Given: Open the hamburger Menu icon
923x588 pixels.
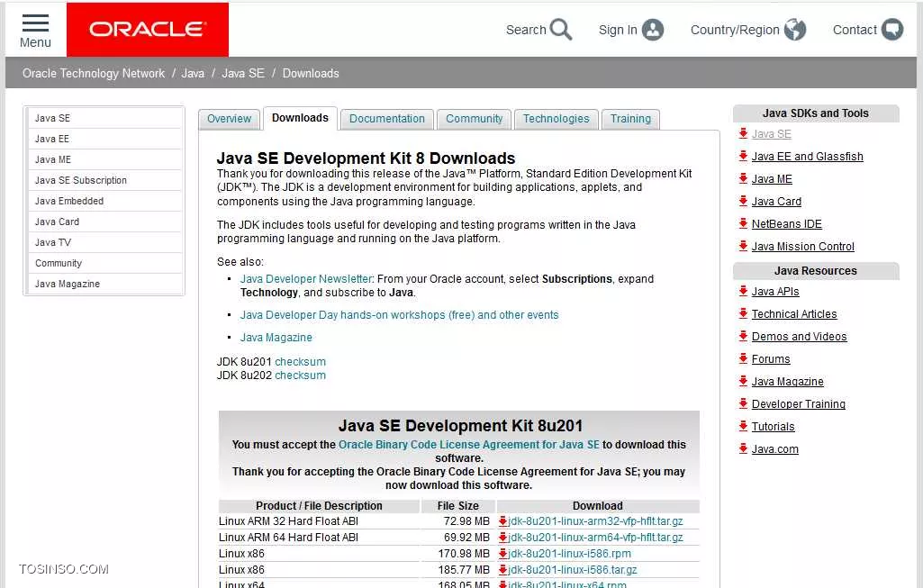Looking at the screenshot, I should pyautogui.click(x=35, y=23).
